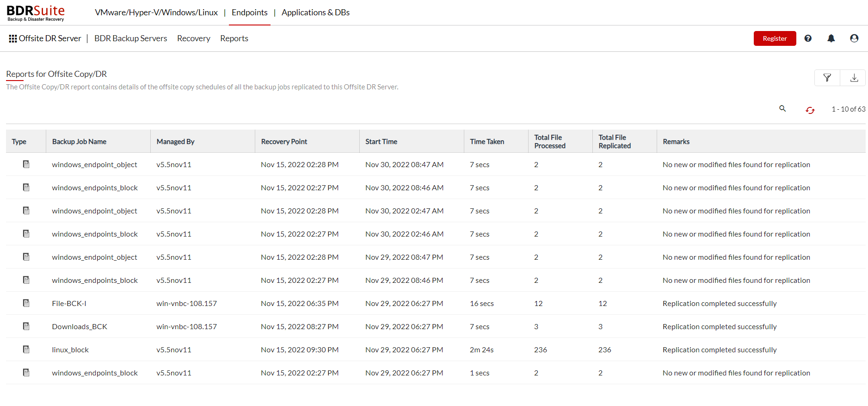Click the type icon in the 1 secs windows_endpoints_block row

(26, 373)
